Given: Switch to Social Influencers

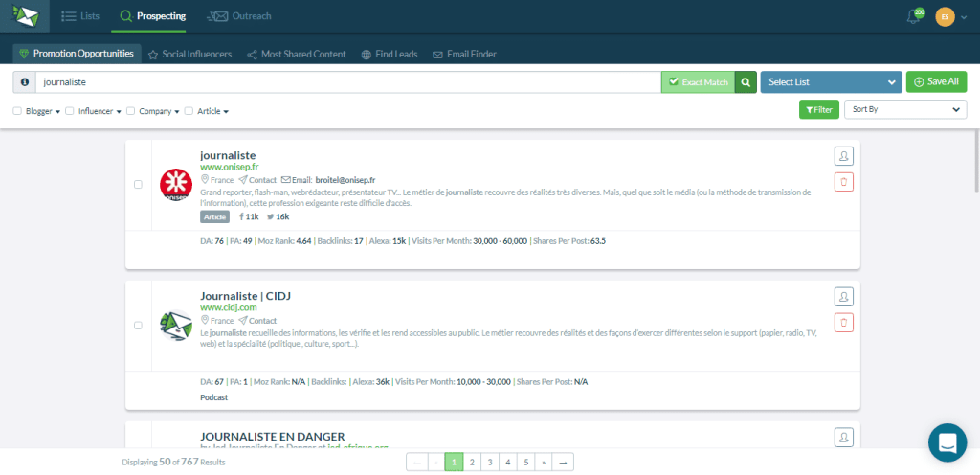Looking at the screenshot, I should coord(190,55).
